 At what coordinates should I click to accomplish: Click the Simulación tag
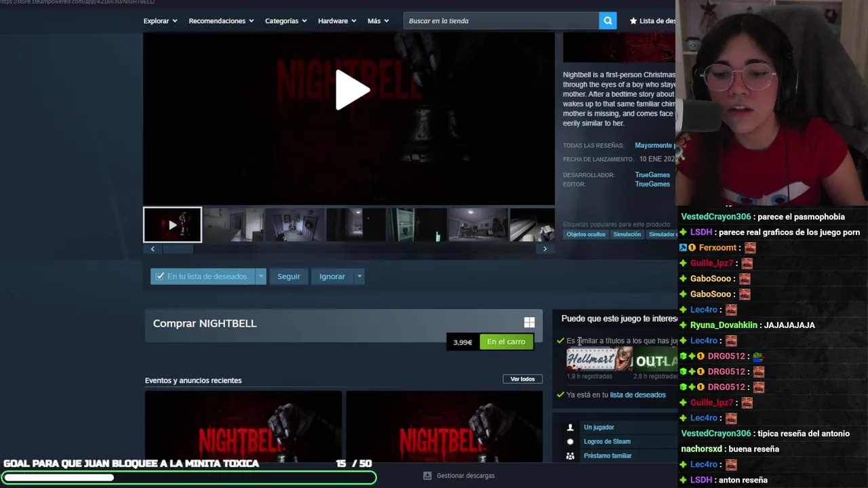tap(627, 235)
